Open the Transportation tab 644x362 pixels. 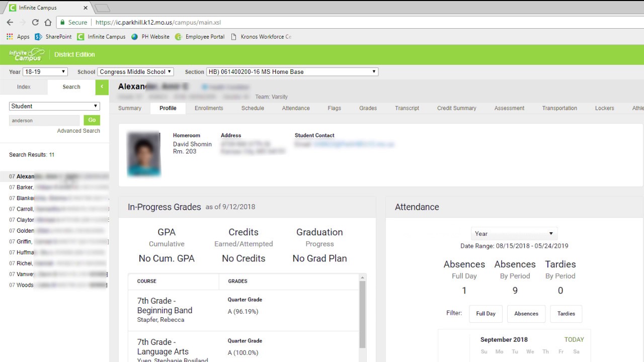click(x=559, y=108)
